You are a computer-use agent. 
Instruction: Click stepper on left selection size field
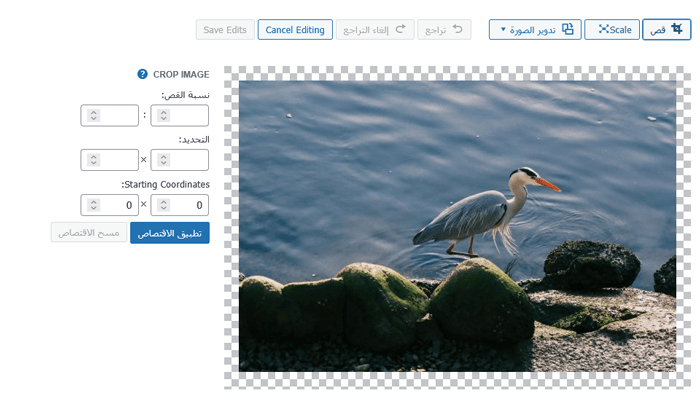point(93,160)
